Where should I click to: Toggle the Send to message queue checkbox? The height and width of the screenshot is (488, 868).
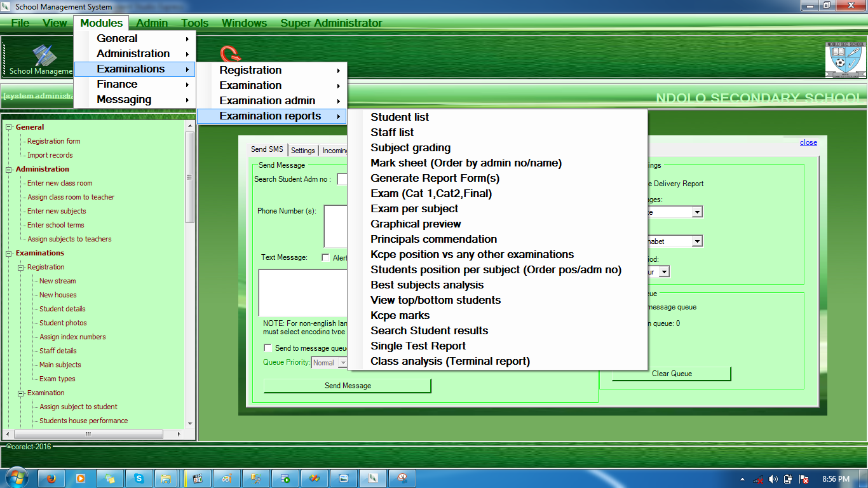[268, 348]
